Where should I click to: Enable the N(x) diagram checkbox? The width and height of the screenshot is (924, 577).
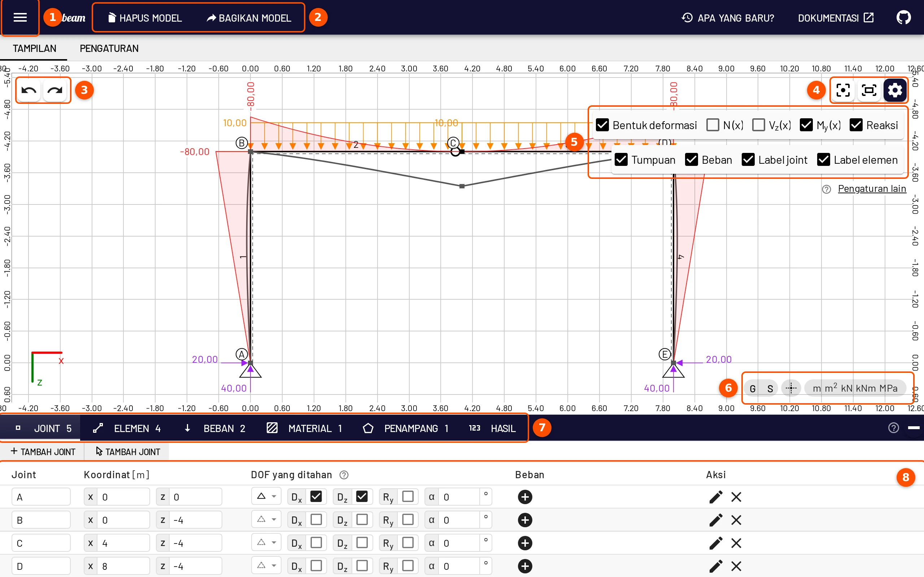pyautogui.click(x=712, y=125)
